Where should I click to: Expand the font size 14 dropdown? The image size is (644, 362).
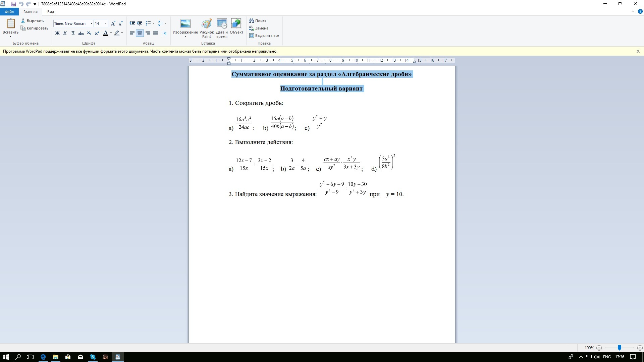tap(106, 23)
